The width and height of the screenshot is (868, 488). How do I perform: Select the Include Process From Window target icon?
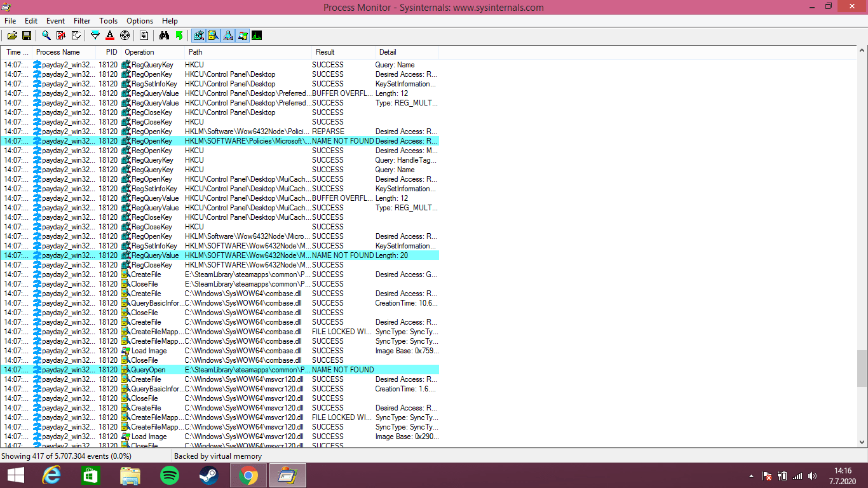coord(125,36)
